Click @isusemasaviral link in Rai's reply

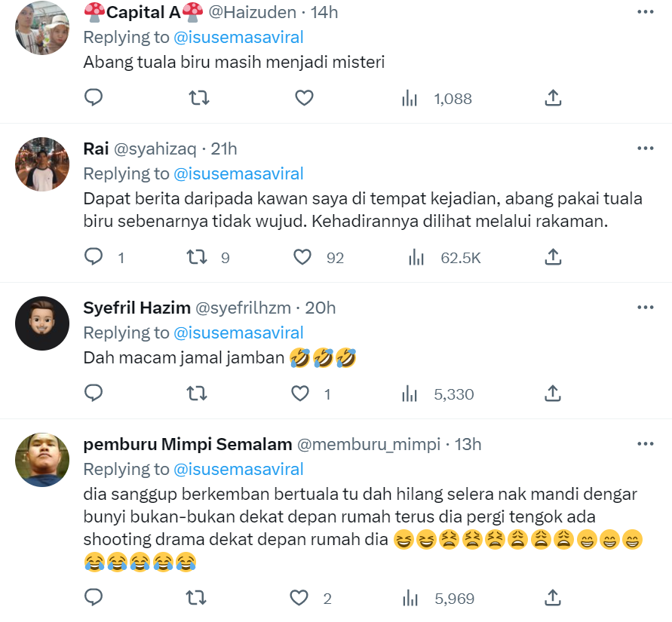point(238,173)
